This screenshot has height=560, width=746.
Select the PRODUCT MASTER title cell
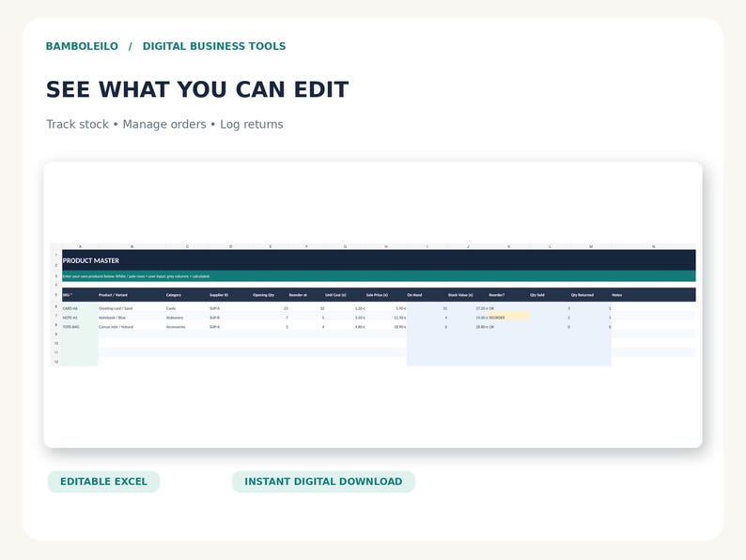tap(379, 260)
